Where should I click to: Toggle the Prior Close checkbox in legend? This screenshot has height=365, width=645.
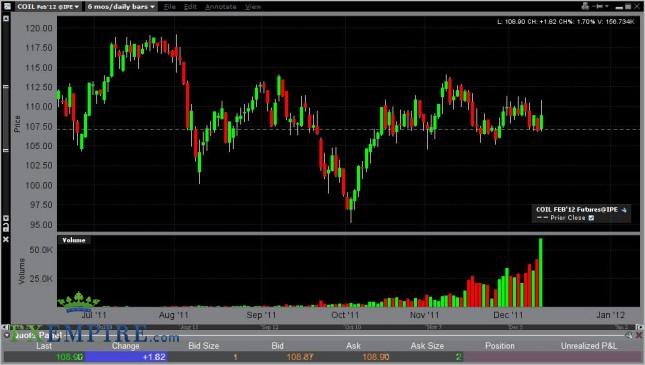pyautogui.click(x=591, y=218)
